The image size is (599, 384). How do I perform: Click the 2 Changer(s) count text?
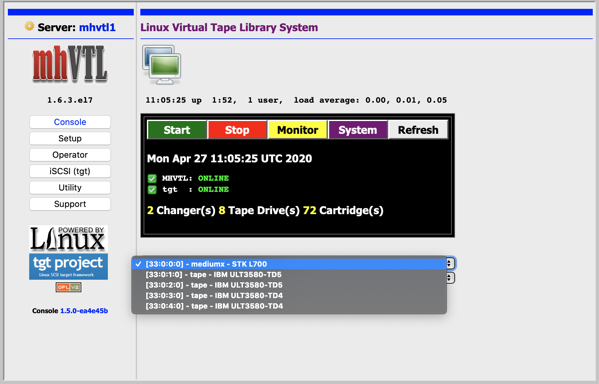[x=181, y=211]
